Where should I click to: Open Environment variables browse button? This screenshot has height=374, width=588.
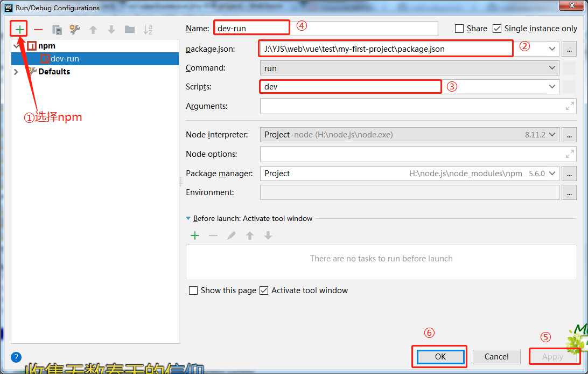pos(569,193)
